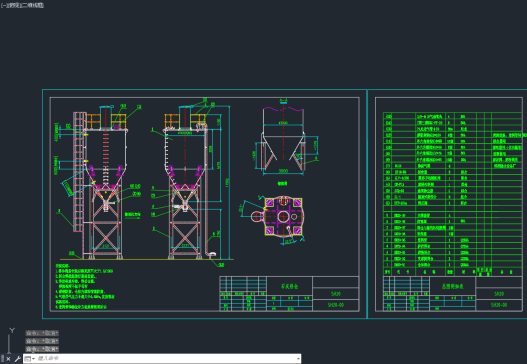
Task: Click the UCS Y axis icon
Action: click(x=12, y=331)
